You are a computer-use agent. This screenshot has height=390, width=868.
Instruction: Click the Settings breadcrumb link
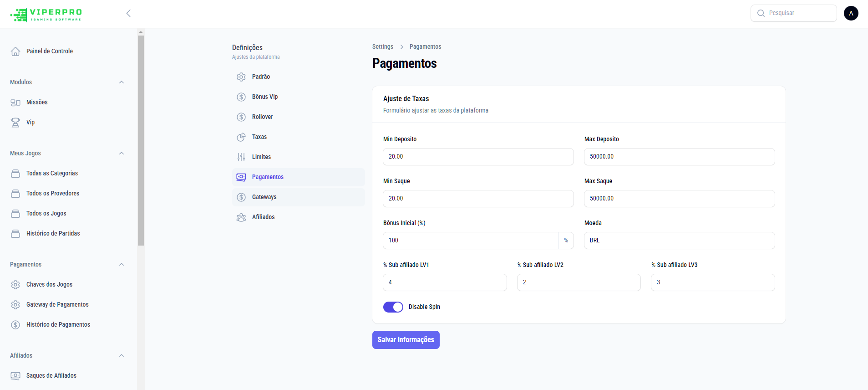382,47
